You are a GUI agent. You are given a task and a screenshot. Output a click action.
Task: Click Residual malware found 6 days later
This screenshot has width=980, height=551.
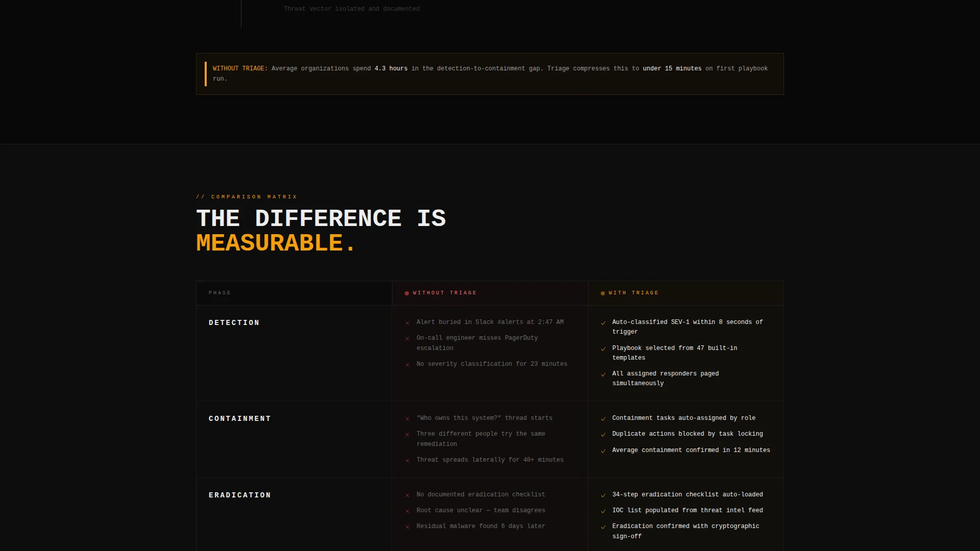coord(481,526)
